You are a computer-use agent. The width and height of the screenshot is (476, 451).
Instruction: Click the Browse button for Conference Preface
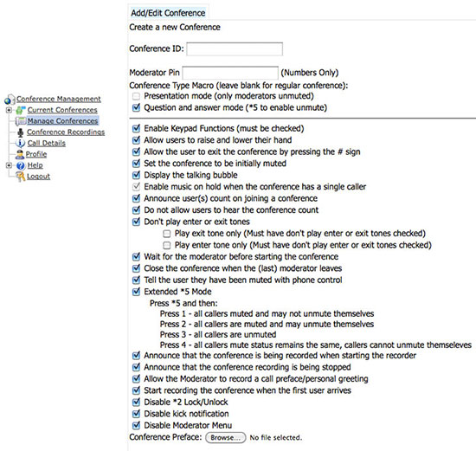click(x=226, y=438)
